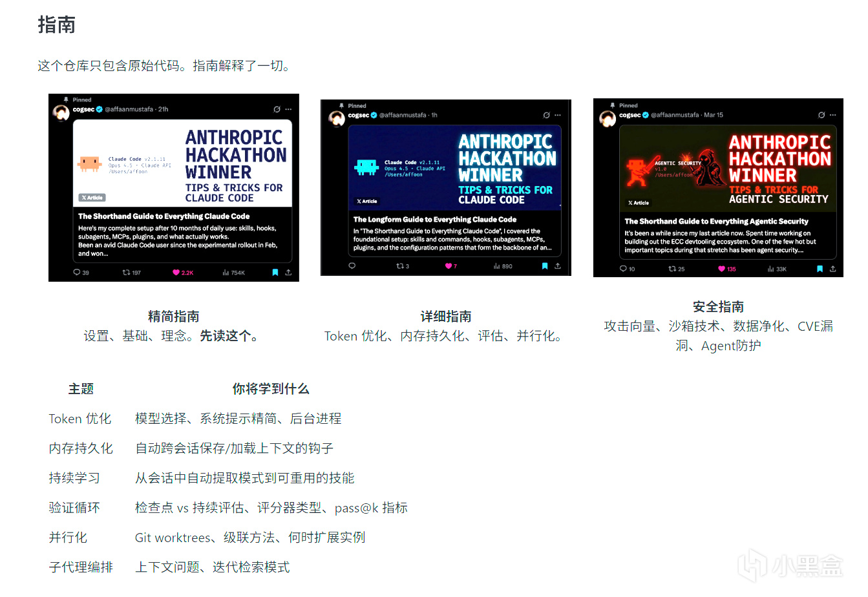This screenshot has width=868, height=597.
Task: Click the pass@k 指标 description cell
Action: click(271, 508)
